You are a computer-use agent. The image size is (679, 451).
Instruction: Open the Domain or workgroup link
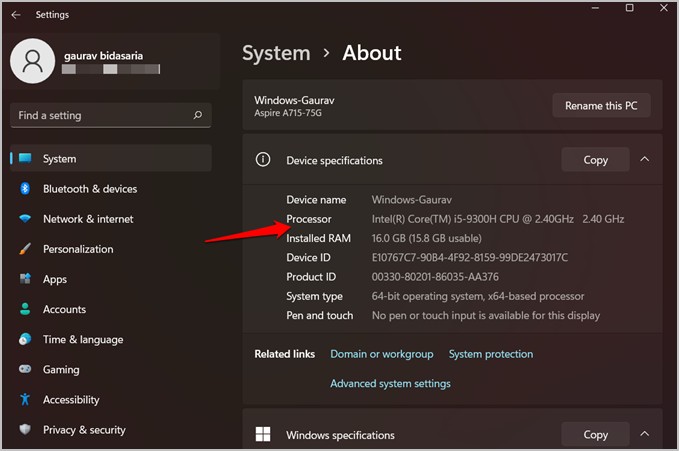coord(382,354)
